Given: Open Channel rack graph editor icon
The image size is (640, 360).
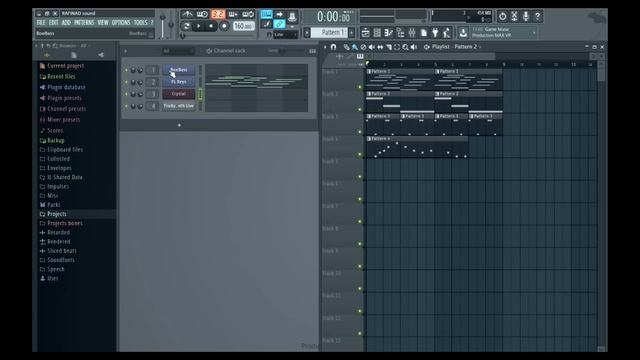Looking at the screenshot, I should point(312,51).
